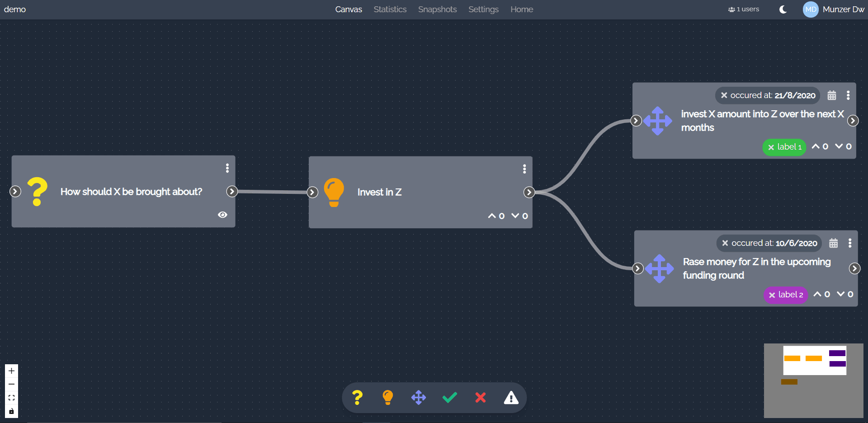This screenshot has width=868, height=423.
Task: Toggle canvas lock in zoom controls
Action: [x=12, y=411]
